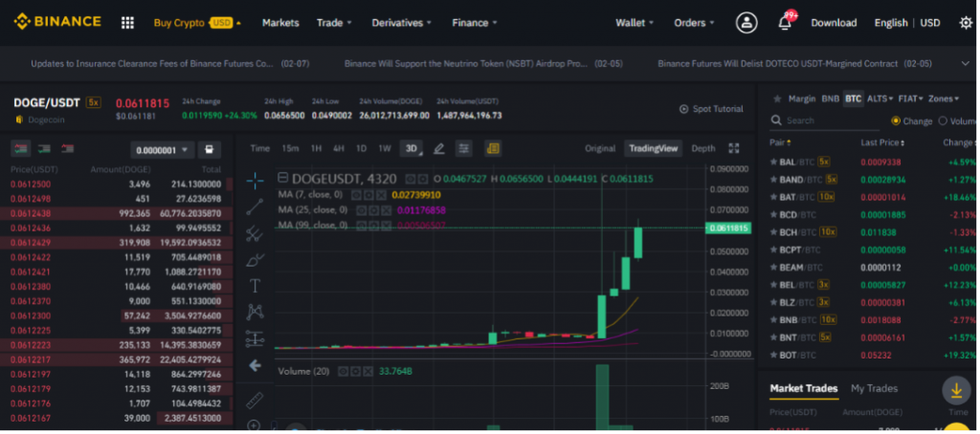Click the yellow download arrow button

click(956, 390)
